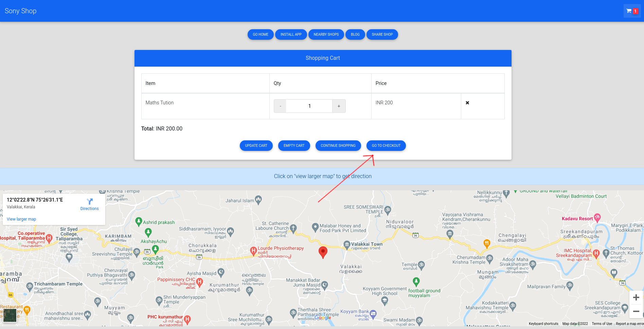This screenshot has width=644, height=329.
Task: Select the Koyyam Government High School marker
Action: (x=384, y=300)
